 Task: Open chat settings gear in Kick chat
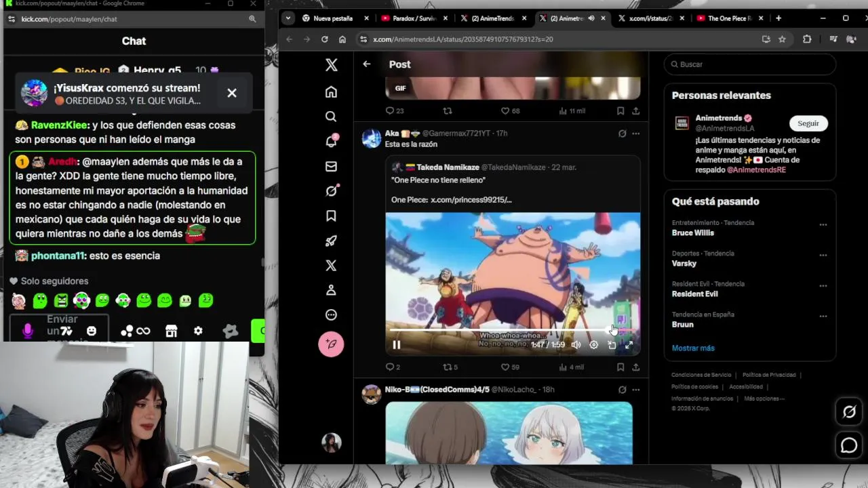click(198, 331)
